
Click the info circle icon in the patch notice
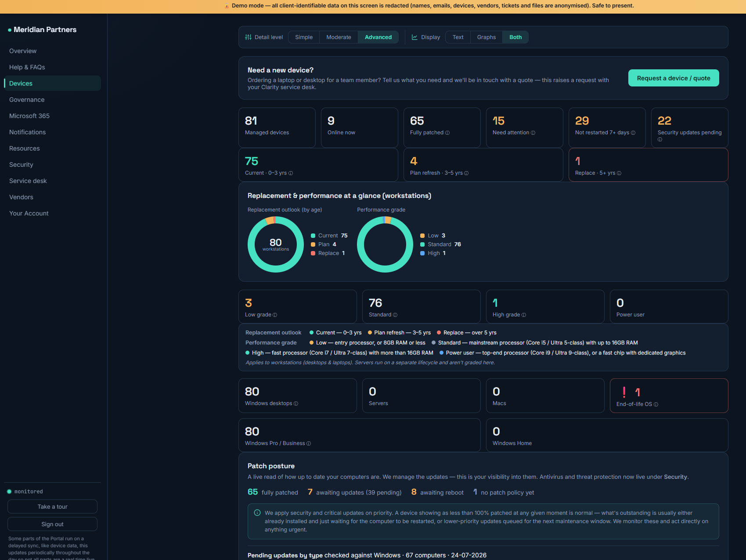257,513
